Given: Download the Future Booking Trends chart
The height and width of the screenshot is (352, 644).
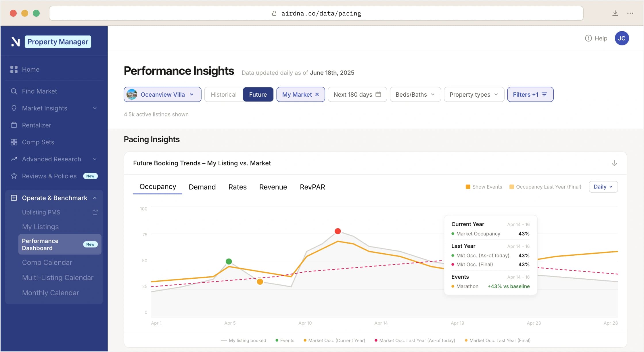Looking at the screenshot, I should pos(614,163).
